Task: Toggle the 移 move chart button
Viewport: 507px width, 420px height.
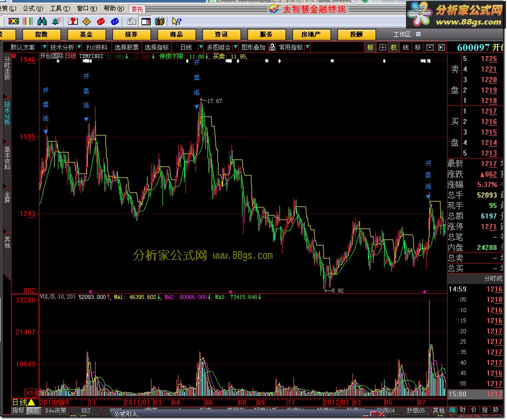Action: [x=418, y=47]
